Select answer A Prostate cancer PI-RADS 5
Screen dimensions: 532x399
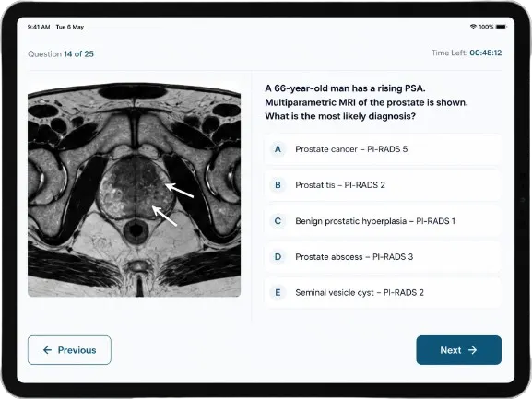[383, 149]
